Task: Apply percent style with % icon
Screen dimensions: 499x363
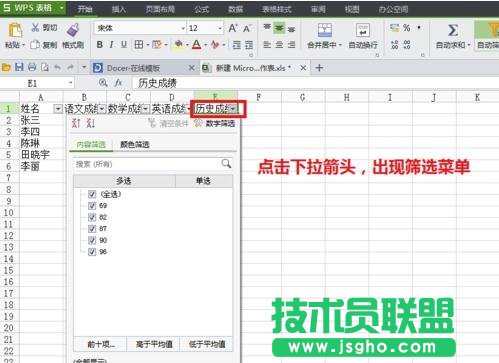Action: [x=406, y=28]
